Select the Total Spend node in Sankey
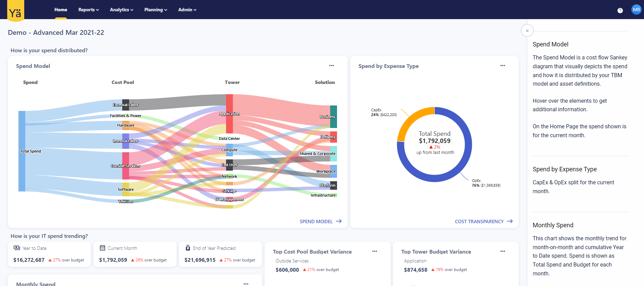The height and width of the screenshot is (286, 644). tap(22, 151)
